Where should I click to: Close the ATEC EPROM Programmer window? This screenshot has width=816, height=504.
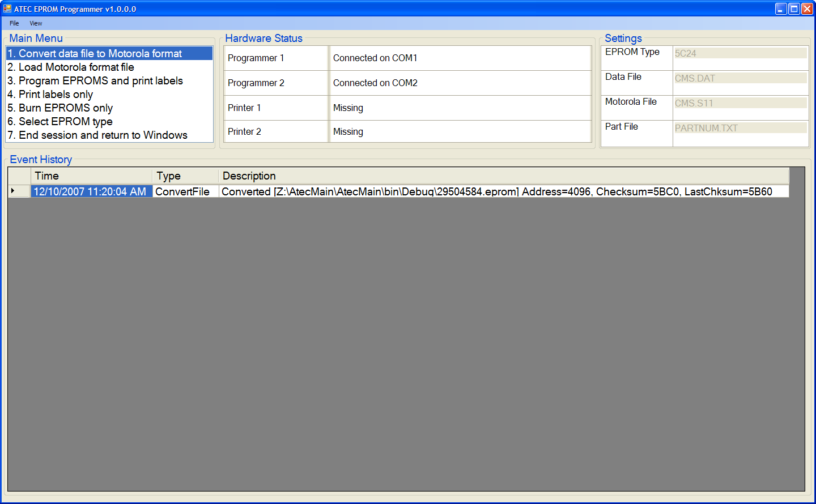point(807,8)
